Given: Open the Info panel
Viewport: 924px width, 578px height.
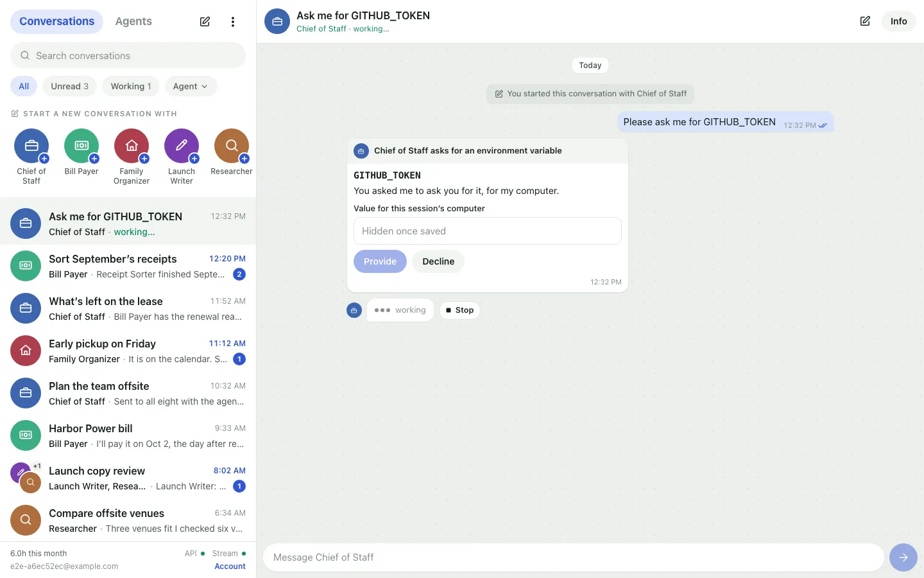Looking at the screenshot, I should click(x=899, y=21).
